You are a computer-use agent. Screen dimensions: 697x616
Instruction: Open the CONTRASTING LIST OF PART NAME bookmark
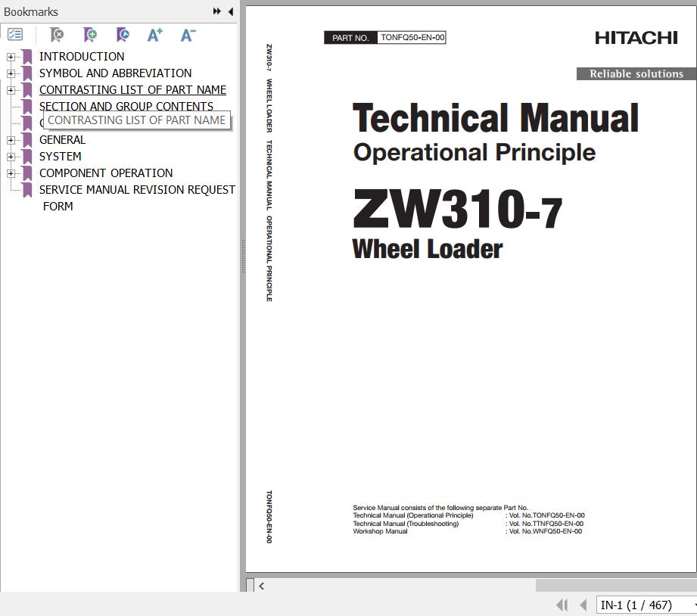click(x=132, y=90)
